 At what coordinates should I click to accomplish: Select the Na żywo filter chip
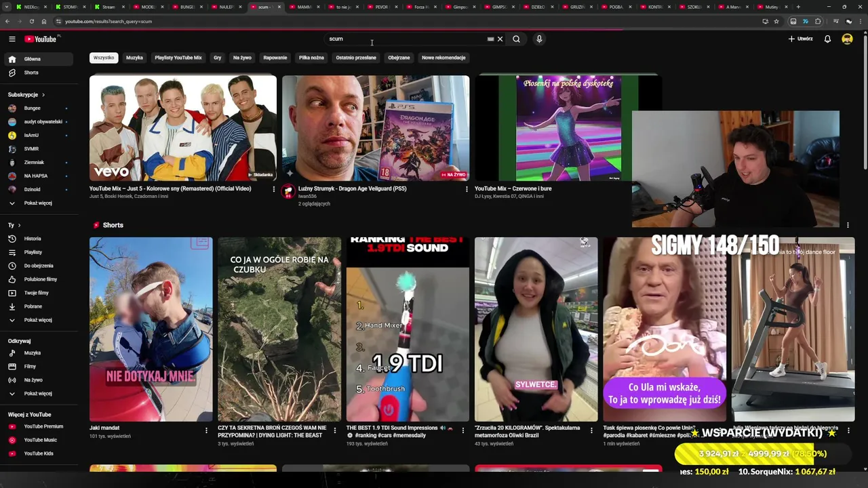(x=242, y=58)
